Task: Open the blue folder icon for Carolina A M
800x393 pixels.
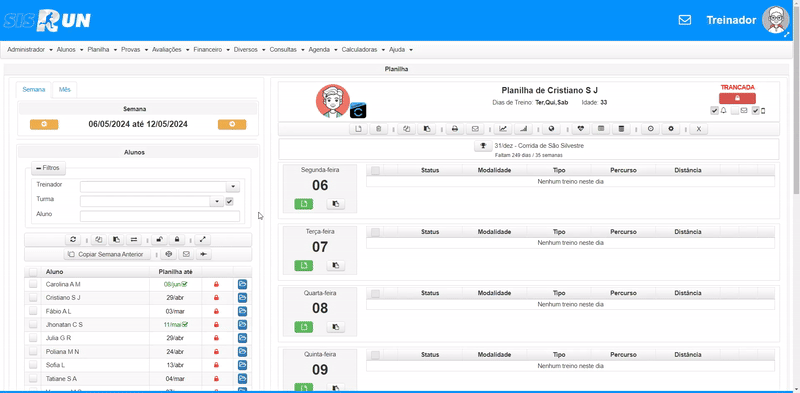Action: click(242, 284)
